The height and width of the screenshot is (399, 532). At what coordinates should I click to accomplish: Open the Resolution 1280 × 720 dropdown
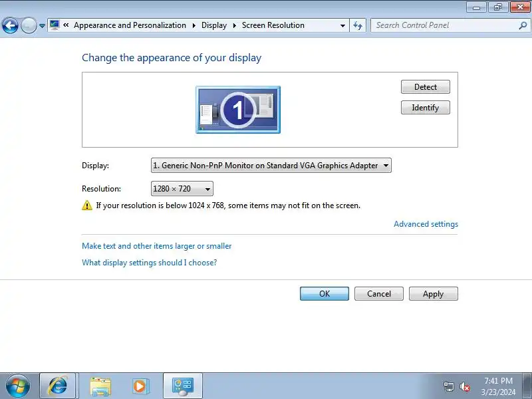click(x=182, y=189)
